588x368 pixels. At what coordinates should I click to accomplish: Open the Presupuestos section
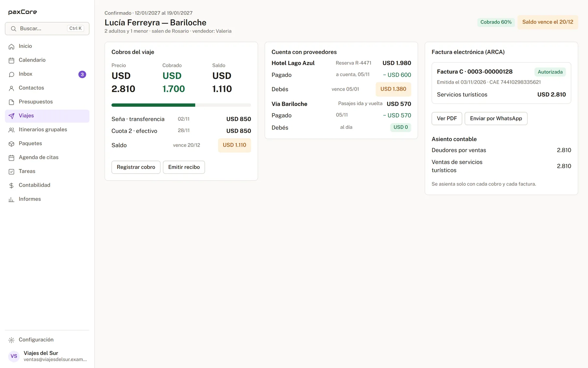coord(47,102)
